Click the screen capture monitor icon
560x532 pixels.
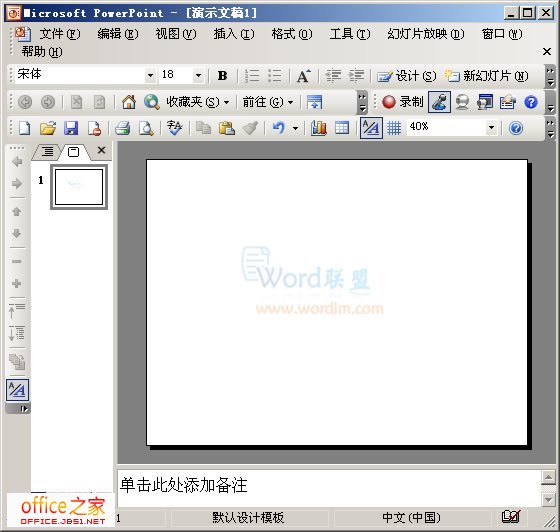tap(485, 102)
